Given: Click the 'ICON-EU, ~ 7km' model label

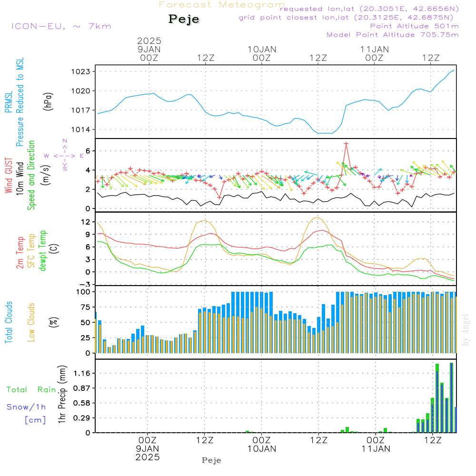Looking at the screenshot, I should click(61, 26).
